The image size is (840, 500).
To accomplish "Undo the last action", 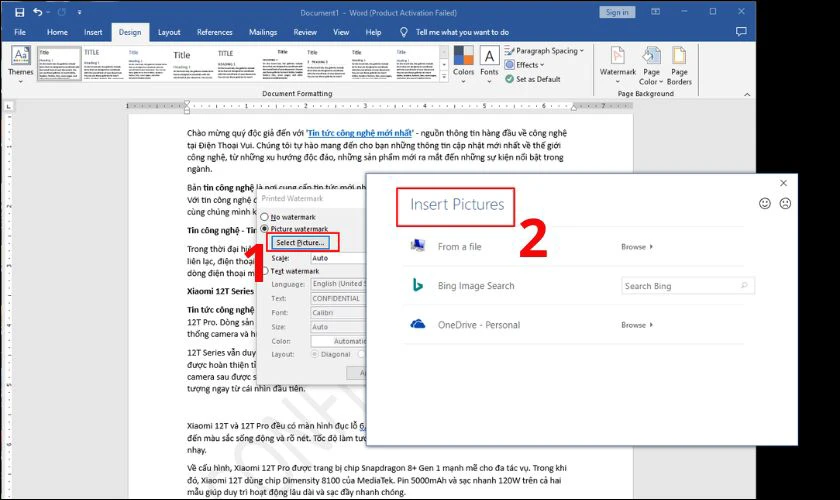I will pyautogui.click(x=37, y=12).
